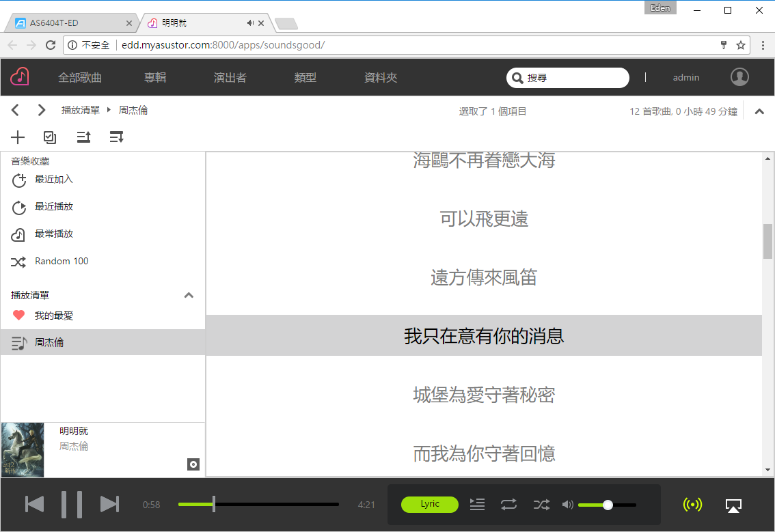775x532 pixels.
Task: Switch to the 演出者 tab
Action: pyautogui.click(x=230, y=78)
